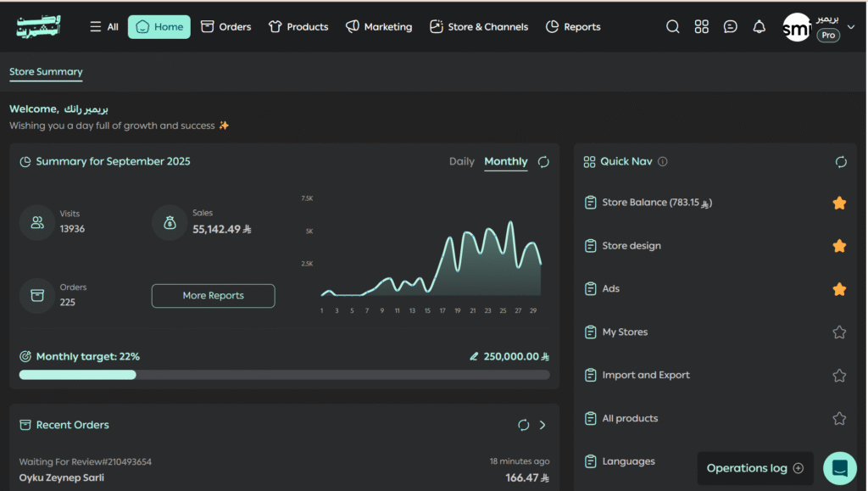Edit the monthly target amount pencil
This screenshot has width=868, height=491.
(474, 357)
